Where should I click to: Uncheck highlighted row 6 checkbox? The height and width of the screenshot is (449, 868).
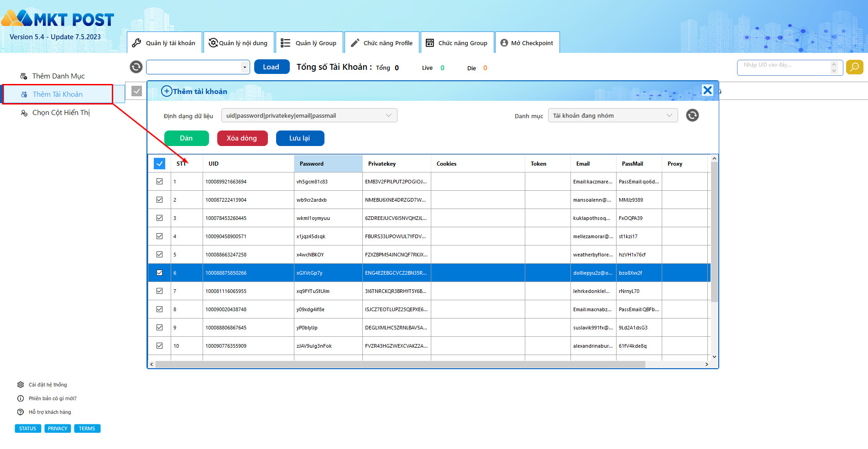[x=159, y=272]
